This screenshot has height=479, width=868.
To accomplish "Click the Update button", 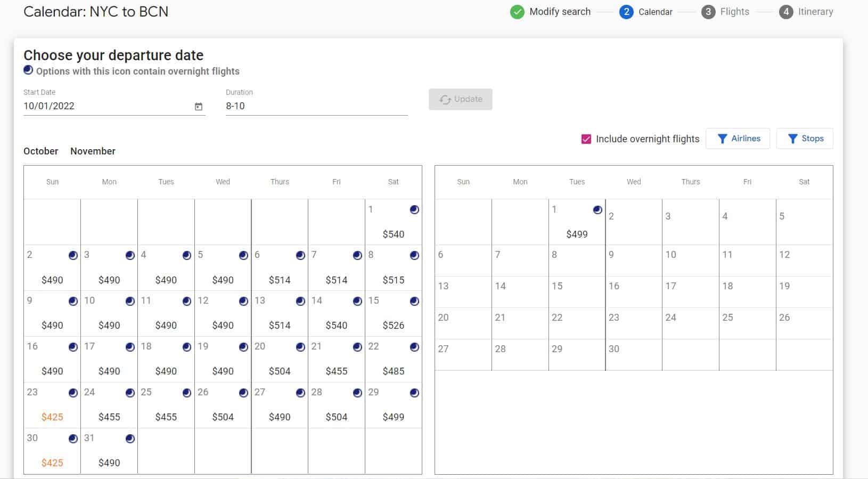I will click(461, 99).
